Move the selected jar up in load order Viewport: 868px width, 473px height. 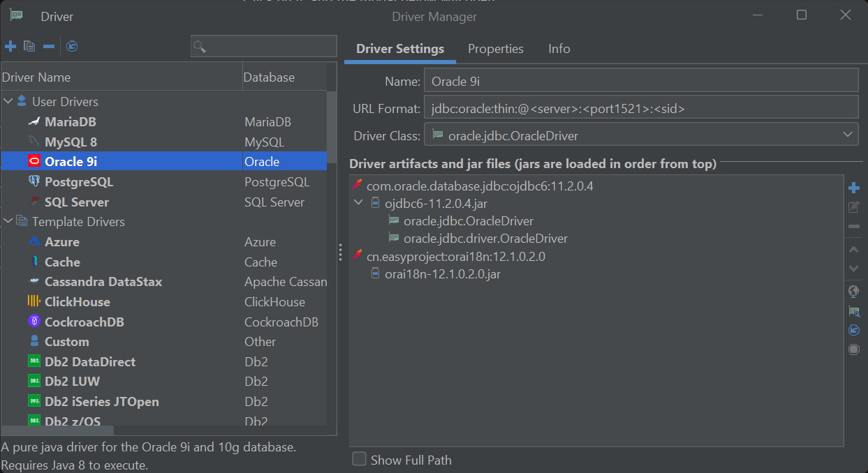tap(853, 249)
